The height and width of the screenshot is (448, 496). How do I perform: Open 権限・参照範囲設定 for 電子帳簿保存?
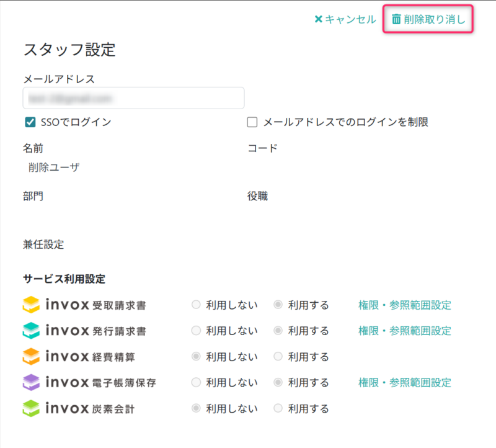pos(404,383)
